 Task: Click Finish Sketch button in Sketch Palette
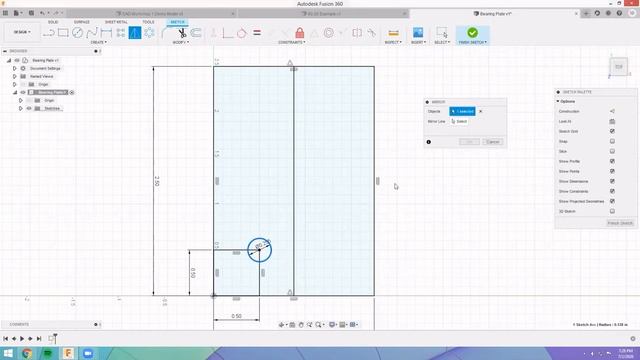point(620,223)
